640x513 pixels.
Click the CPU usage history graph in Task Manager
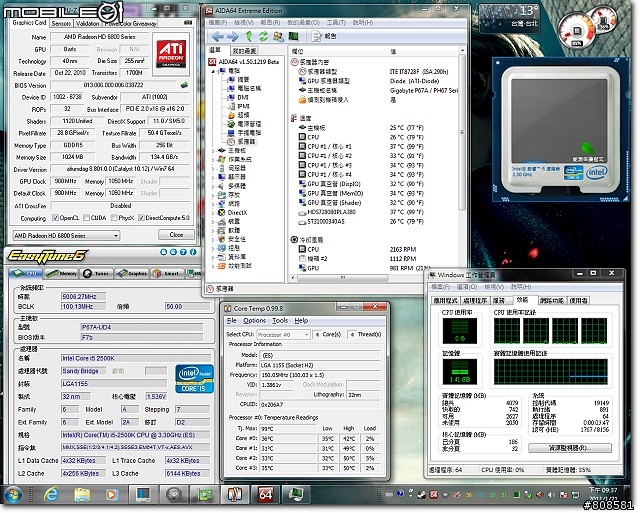pos(550,331)
